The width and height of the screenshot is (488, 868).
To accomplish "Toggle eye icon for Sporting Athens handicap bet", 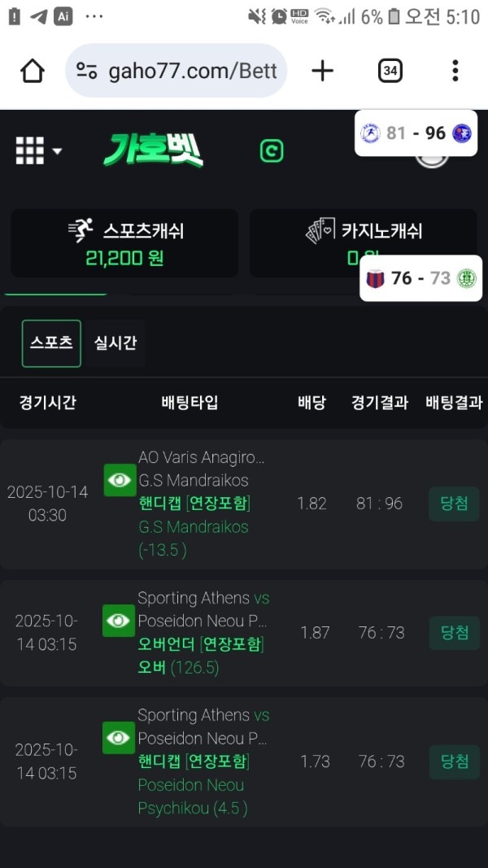I will pyautogui.click(x=119, y=738).
